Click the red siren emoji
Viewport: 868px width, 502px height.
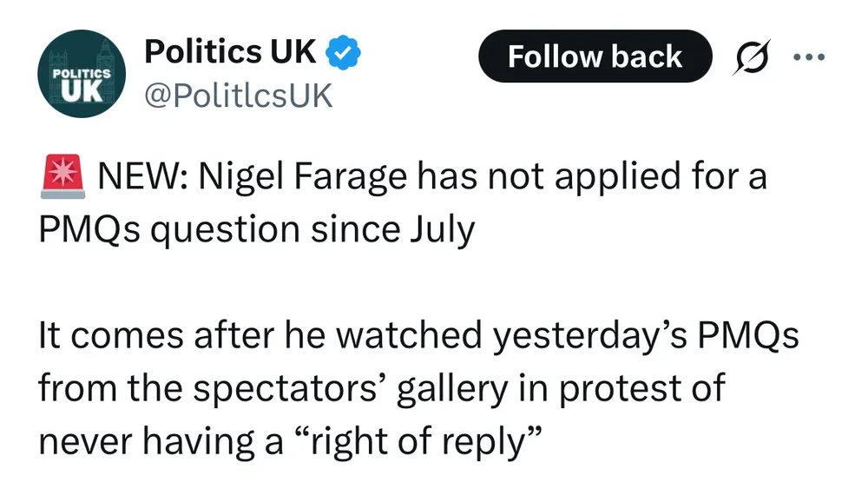pos(62,177)
